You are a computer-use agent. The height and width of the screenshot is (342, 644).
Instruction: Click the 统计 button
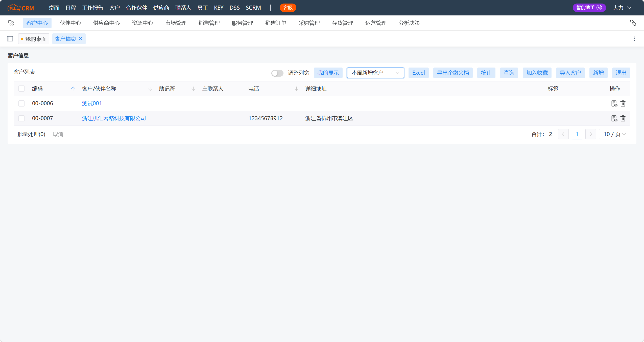point(486,73)
